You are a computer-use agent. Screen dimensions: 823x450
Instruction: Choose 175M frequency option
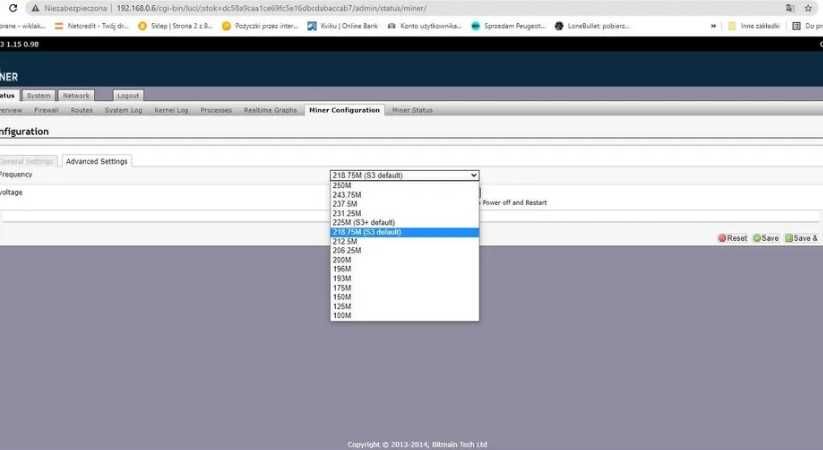click(405, 288)
